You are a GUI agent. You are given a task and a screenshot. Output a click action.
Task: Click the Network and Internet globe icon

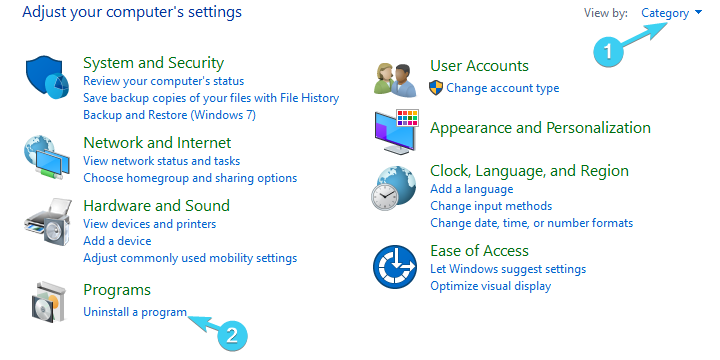click(x=47, y=158)
